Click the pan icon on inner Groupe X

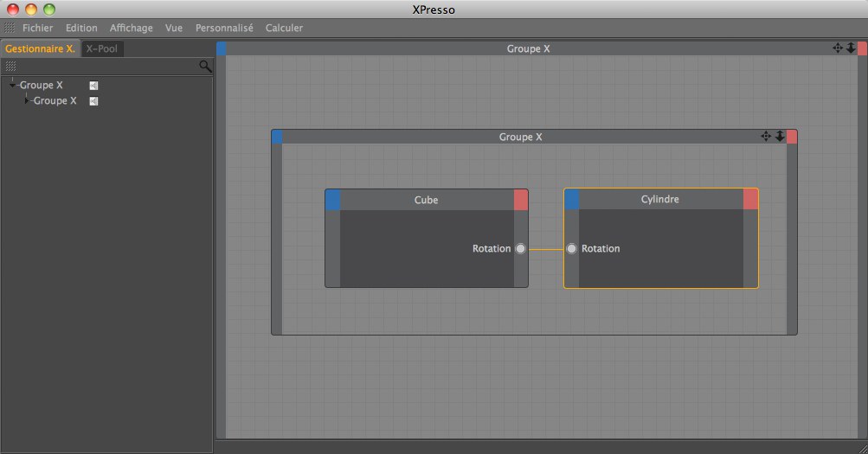(766, 137)
